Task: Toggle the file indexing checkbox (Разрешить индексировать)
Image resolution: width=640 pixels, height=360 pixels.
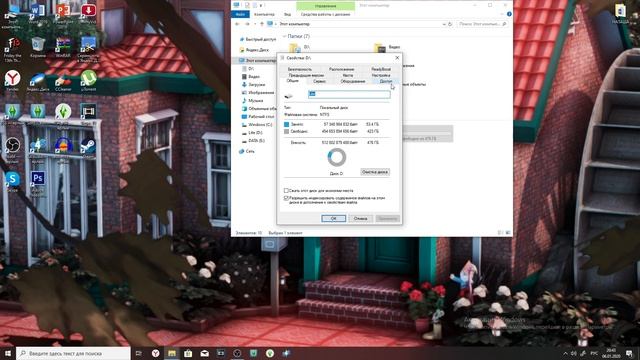Action: click(x=286, y=198)
